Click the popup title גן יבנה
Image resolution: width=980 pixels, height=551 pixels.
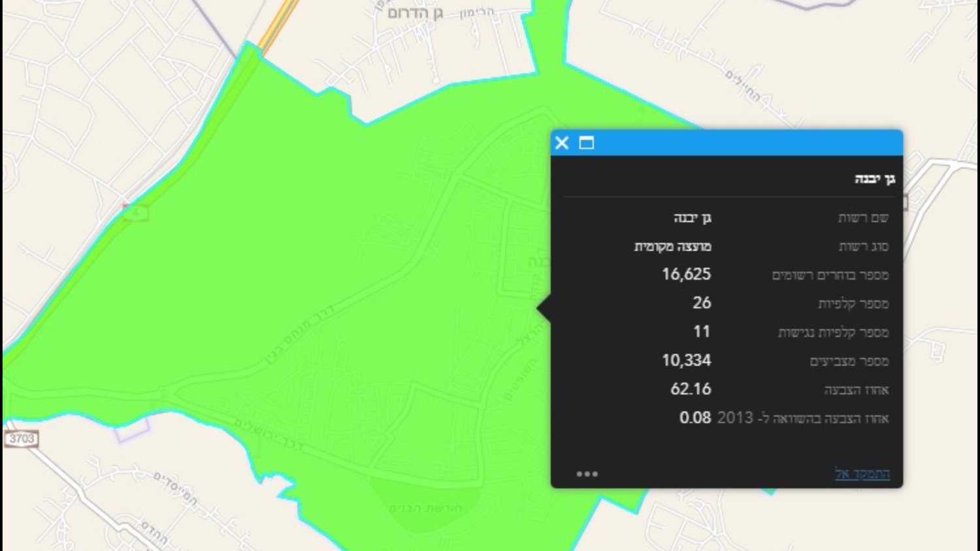[875, 178]
